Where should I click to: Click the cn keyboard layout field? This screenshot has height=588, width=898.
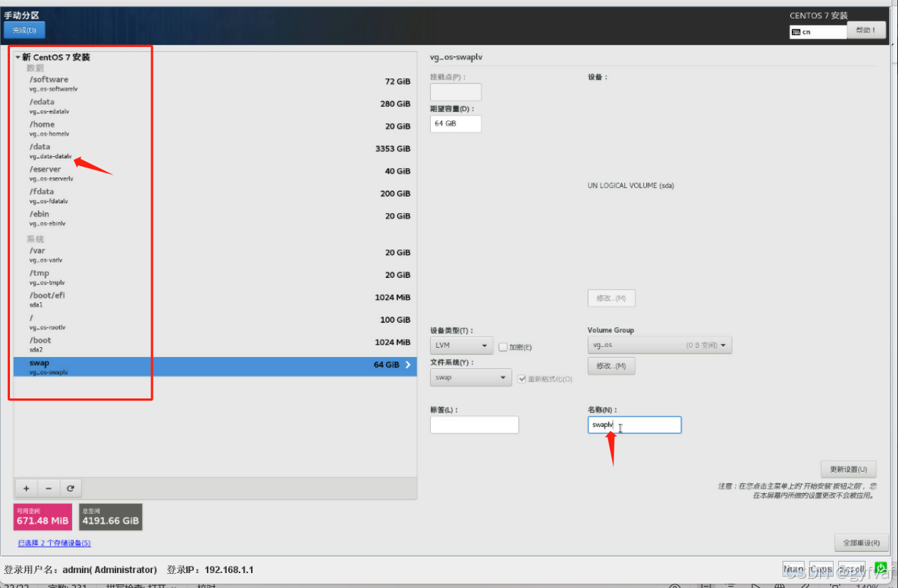pos(818,31)
